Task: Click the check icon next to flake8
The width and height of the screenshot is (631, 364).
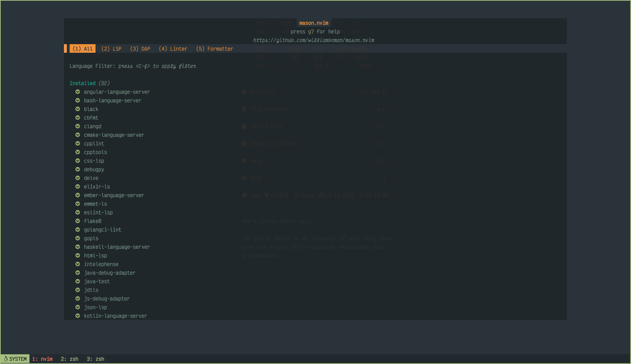Action: pyautogui.click(x=78, y=221)
